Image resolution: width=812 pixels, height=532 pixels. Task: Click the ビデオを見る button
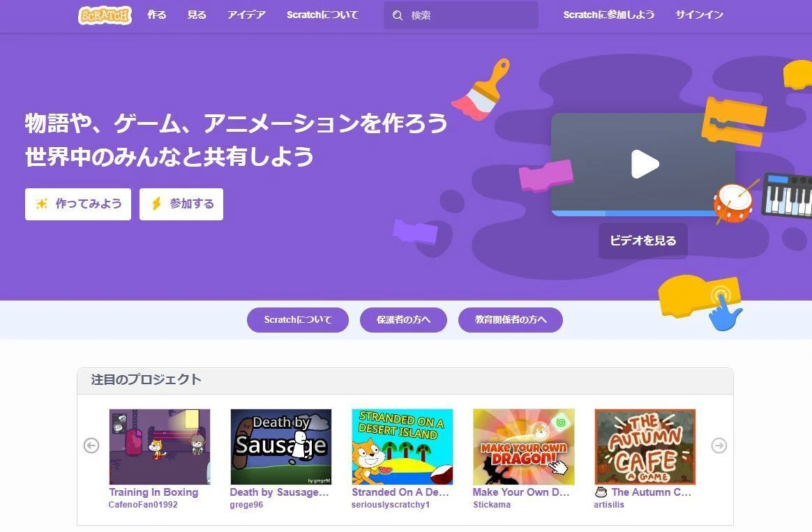tap(642, 241)
